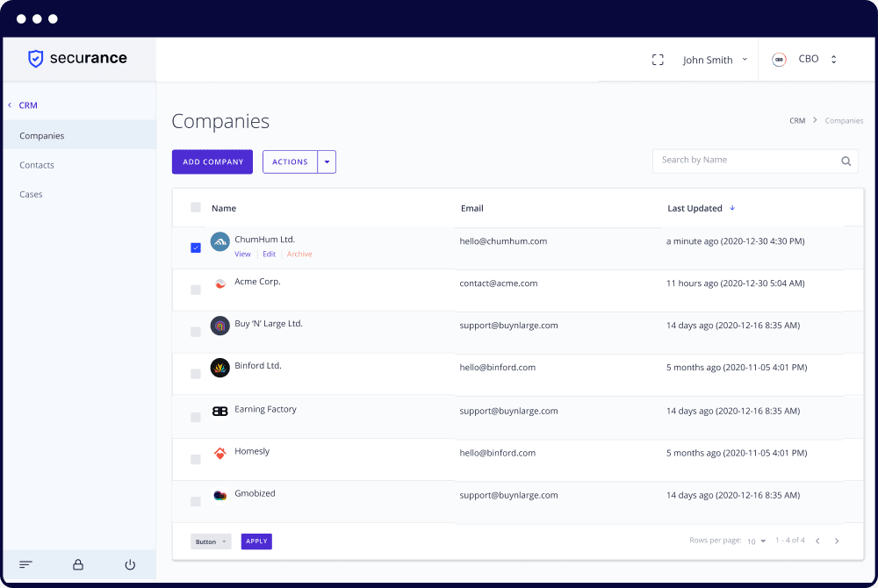Click the CRM sidebar heading
The image size is (878, 588).
[x=28, y=105]
